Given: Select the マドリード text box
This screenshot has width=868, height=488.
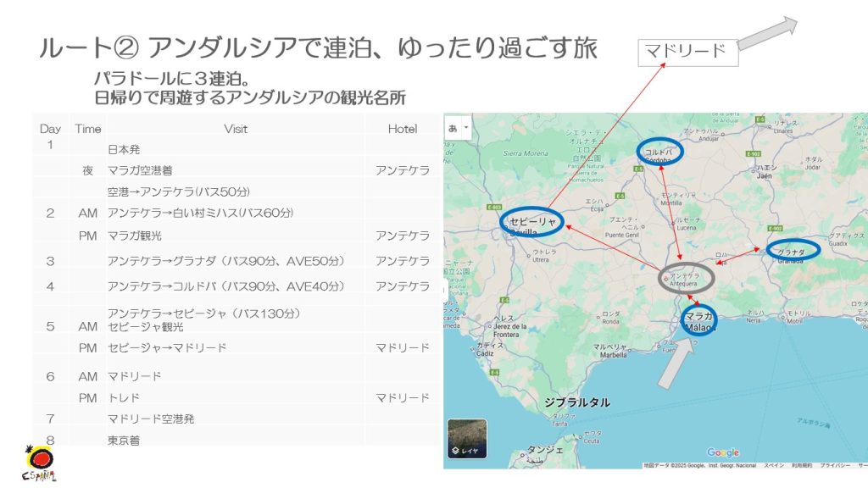Looking at the screenshot, I should coord(687,51).
